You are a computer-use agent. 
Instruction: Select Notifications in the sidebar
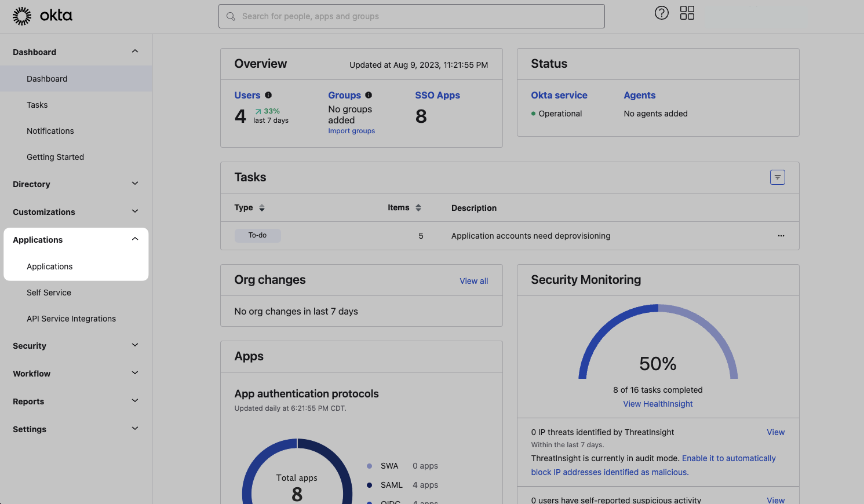pyautogui.click(x=50, y=131)
